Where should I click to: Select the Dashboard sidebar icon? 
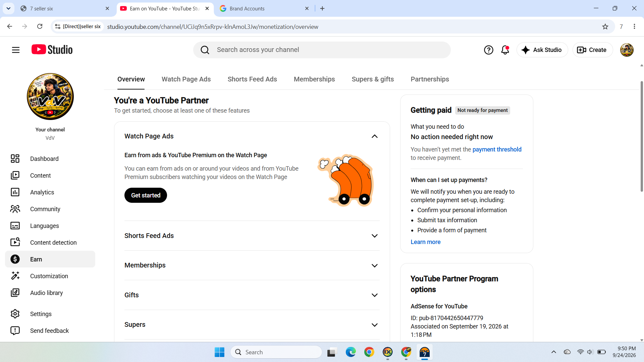tap(15, 159)
